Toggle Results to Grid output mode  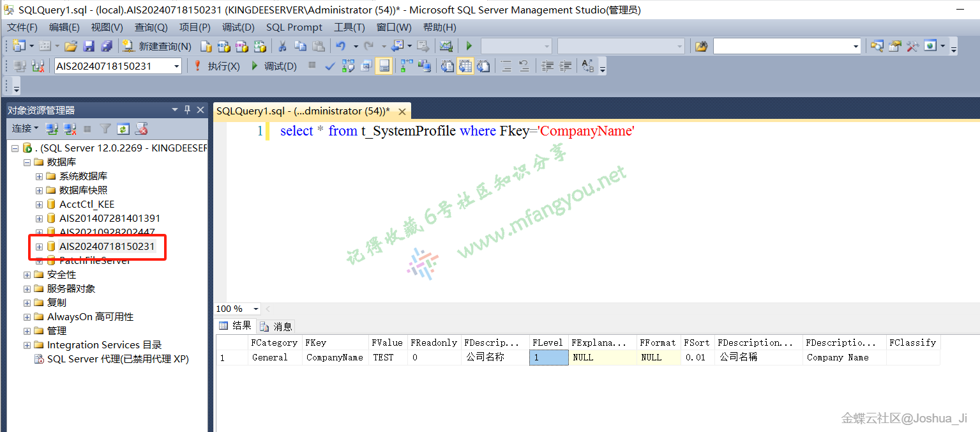click(x=465, y=66)
